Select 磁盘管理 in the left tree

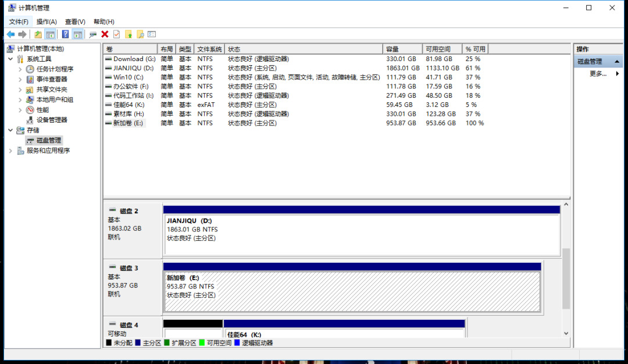[x=48, y=140]
